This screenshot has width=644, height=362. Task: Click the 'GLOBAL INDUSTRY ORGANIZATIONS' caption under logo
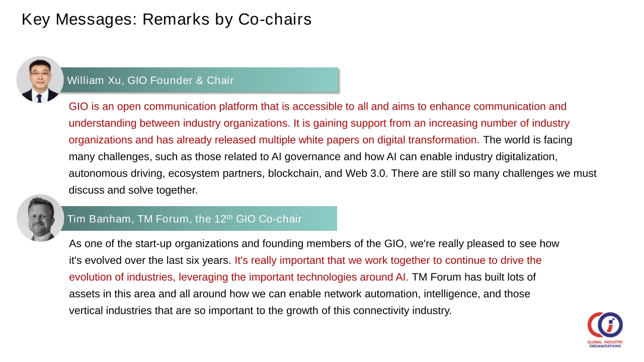(605, 344)
